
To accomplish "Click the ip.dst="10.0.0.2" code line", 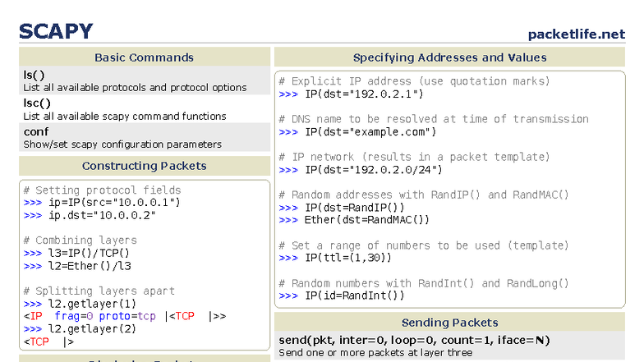I will [x=90, y=215].
